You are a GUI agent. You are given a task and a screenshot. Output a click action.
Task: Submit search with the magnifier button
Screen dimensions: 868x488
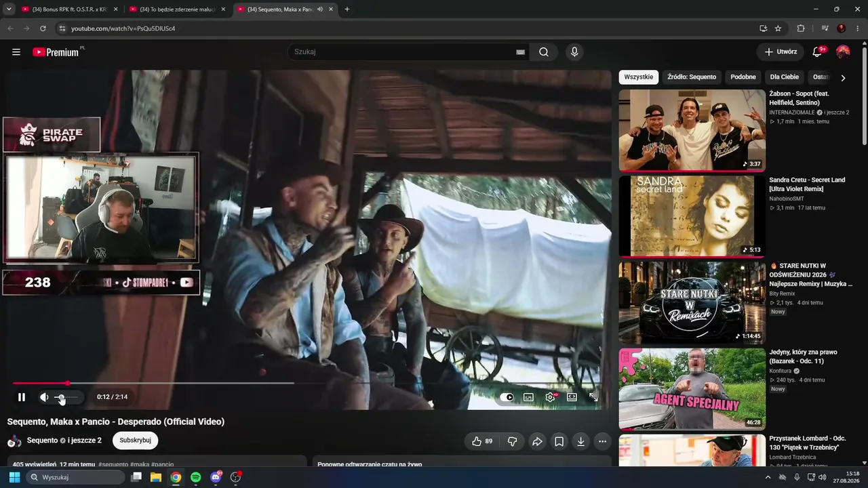544,52
